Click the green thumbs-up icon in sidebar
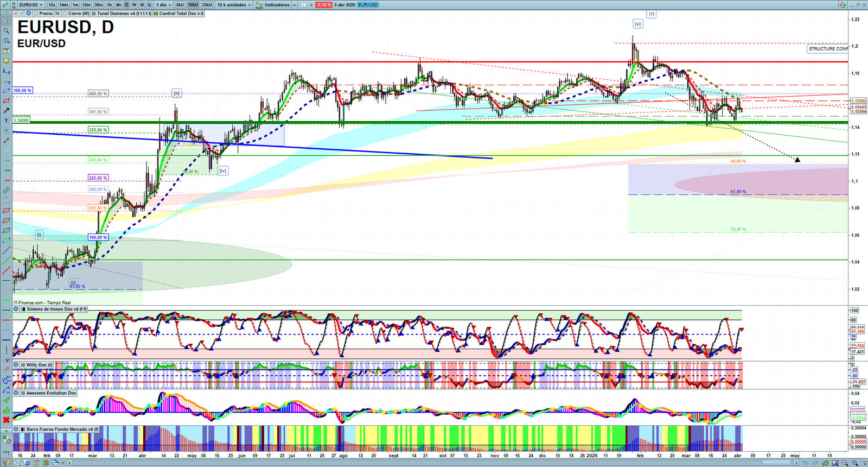The image size is (868, 467). [6, 410]
